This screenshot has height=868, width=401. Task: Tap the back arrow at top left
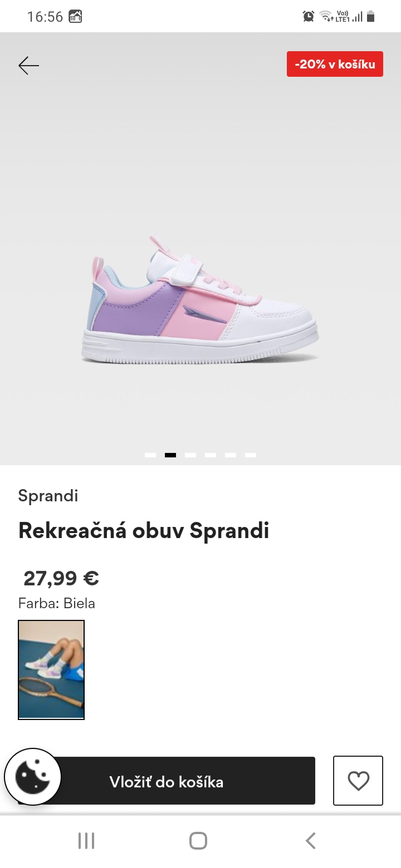28,66
